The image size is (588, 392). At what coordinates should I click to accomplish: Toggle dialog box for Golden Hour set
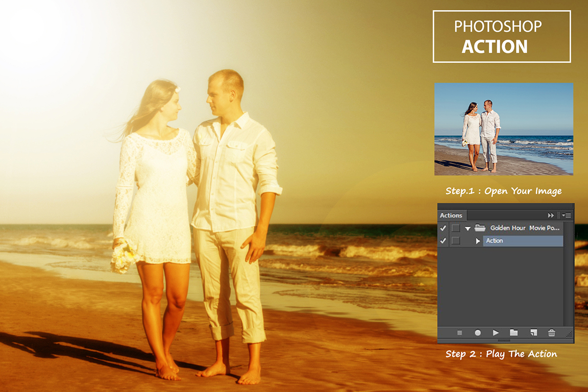tap(456, 228)
